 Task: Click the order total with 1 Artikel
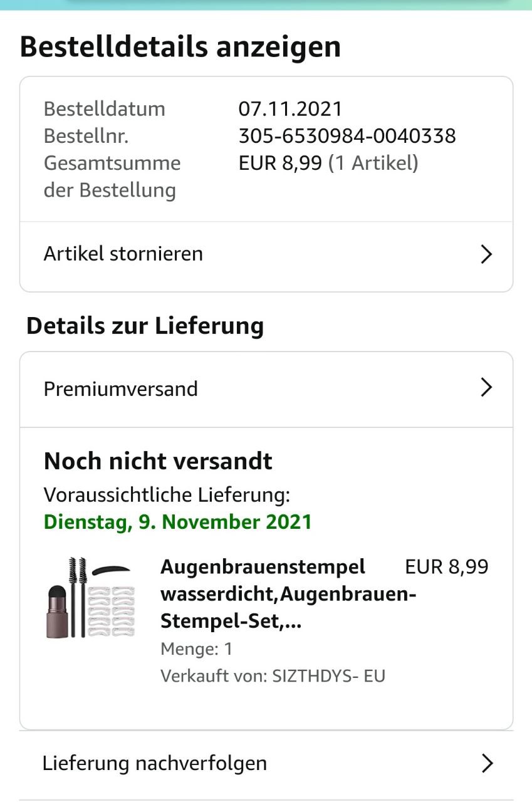point(328,163)
